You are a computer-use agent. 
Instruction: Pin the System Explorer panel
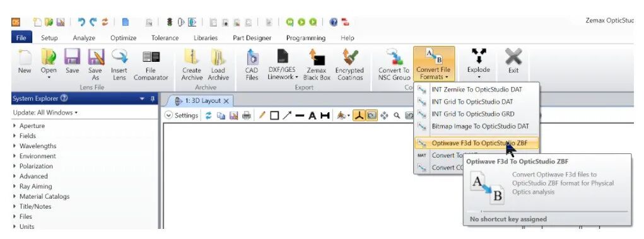(153, 98)
